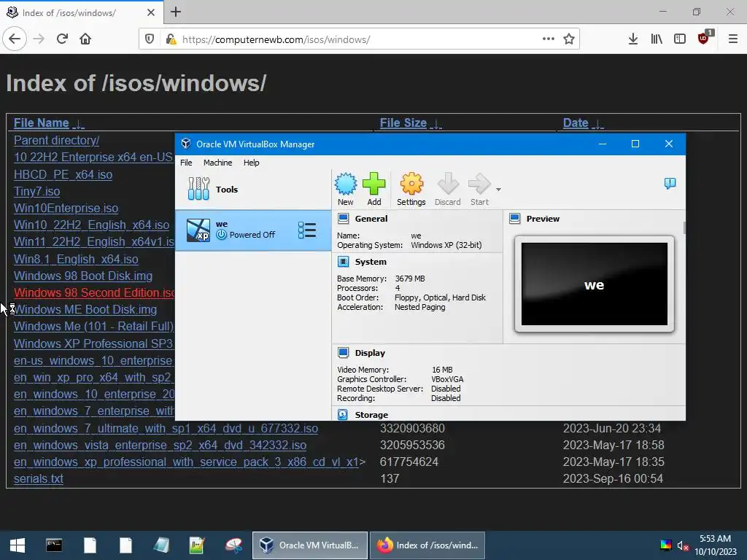Open Command Prompt from taskbar
The width and height of the screenshot is (747, 560).
54,545
